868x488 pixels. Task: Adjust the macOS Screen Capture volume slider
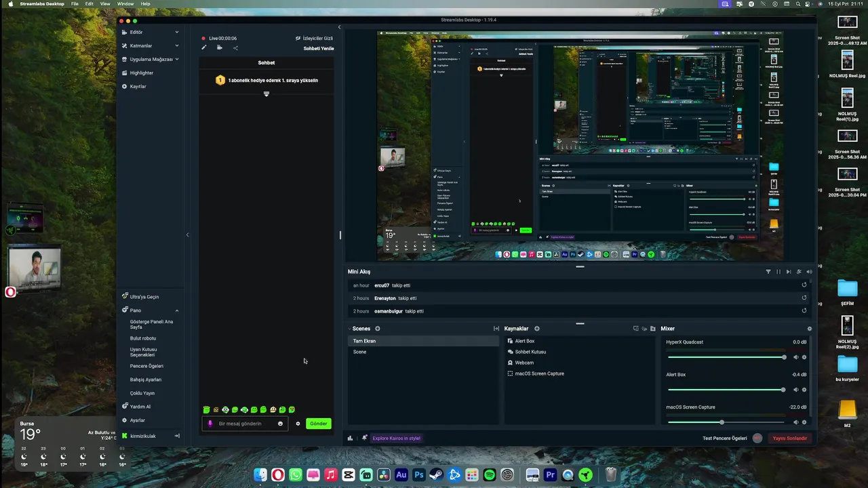726,422
